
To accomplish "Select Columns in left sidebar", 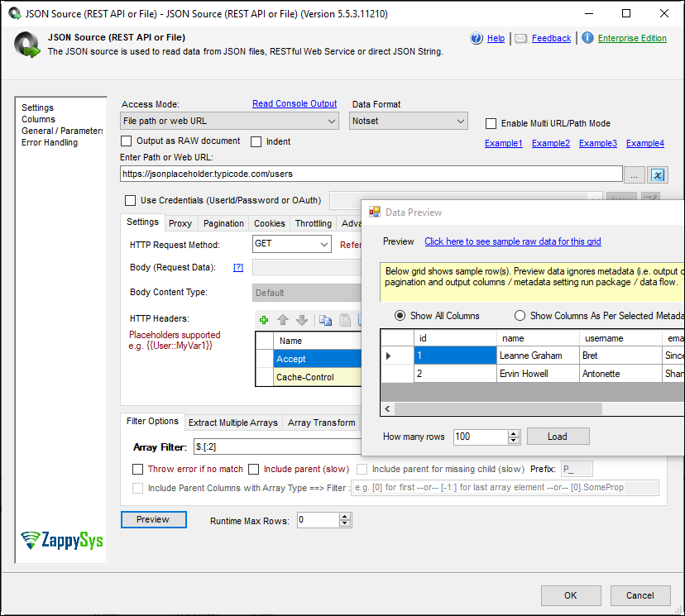I will point(38,119).
